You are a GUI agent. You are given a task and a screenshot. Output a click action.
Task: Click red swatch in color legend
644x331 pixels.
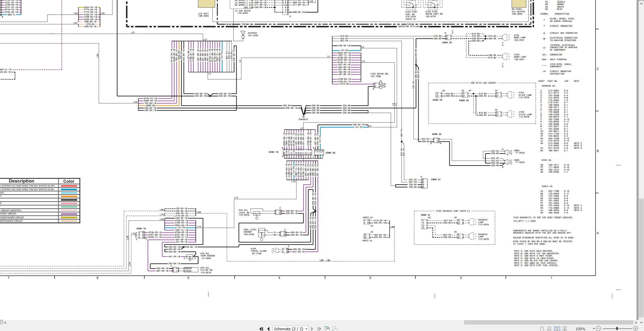pyautogui.click(x=69, y=186)
